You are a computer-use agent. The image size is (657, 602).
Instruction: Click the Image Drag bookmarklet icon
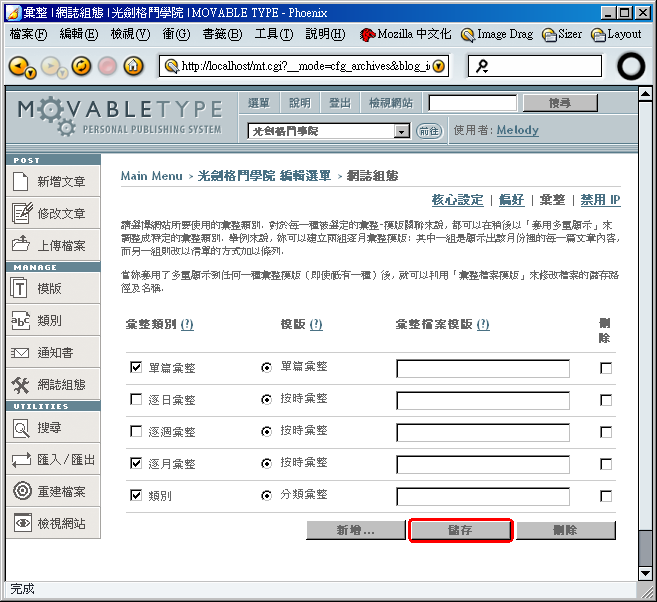pos(467,35)
